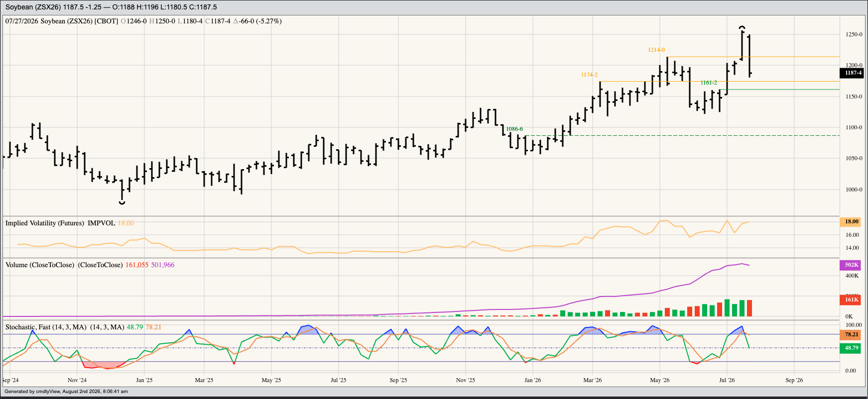Viewport: 868px width, 399px height.
Task: Click the 1050-0 price axis label
Action: click(x=854, y=158)
